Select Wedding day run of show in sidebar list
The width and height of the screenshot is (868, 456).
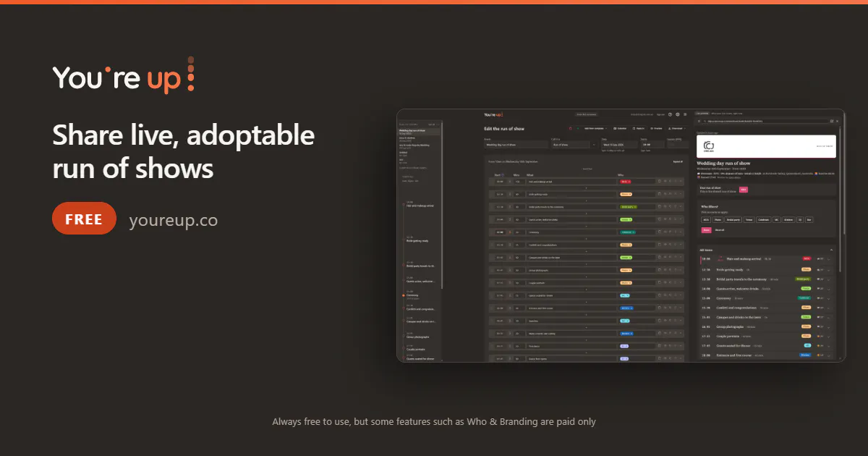click(417, 131)
